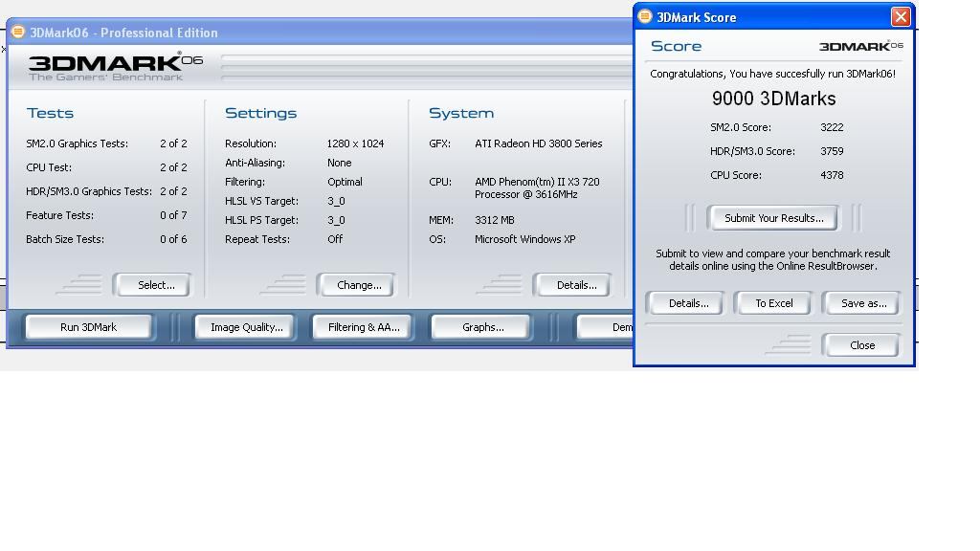Click the Anti-Aliasing value None

(x=340, y=163)
